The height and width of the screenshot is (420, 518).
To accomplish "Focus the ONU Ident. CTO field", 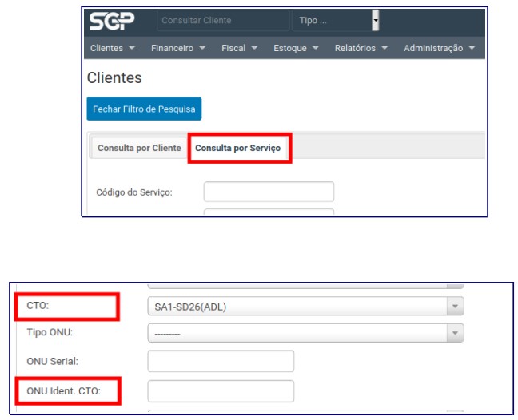I will [221, 391].
